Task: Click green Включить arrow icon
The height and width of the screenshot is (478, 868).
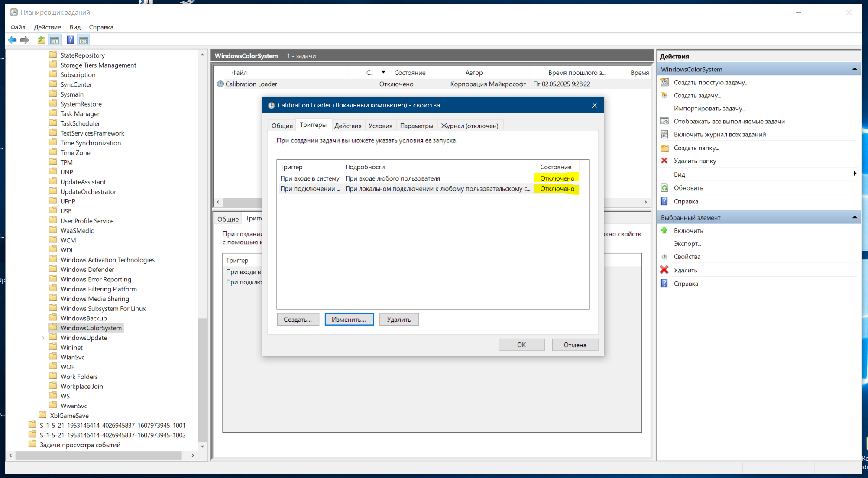Action: click(x=664, y=230)
